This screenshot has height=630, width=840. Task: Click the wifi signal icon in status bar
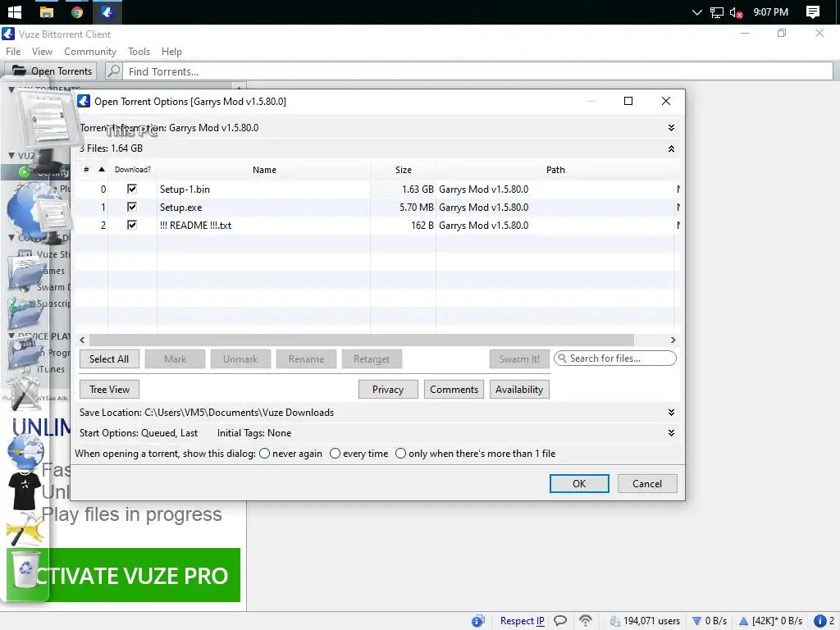(x=586, y=620)
